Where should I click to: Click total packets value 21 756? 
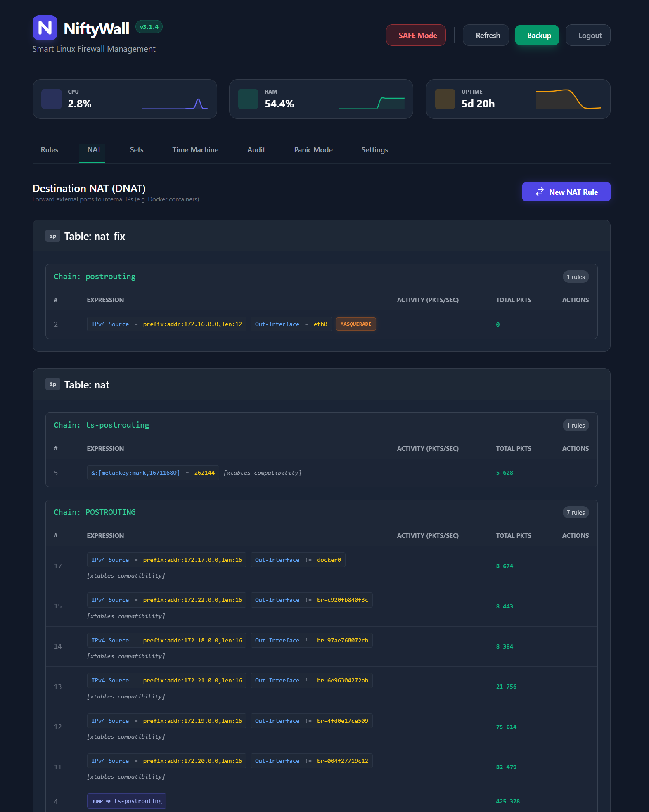[506, 687]
